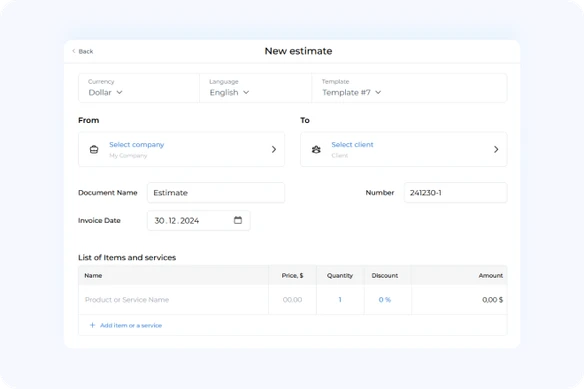584x389 pixels.
Task: Expand the Select client chevron arrow
Action: coord(496,149)
